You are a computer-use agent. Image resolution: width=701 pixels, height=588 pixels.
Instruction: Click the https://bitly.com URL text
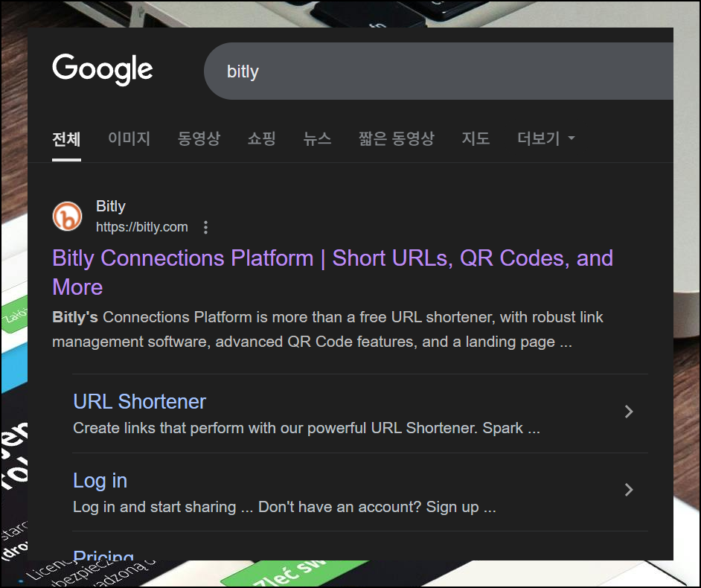141,227
